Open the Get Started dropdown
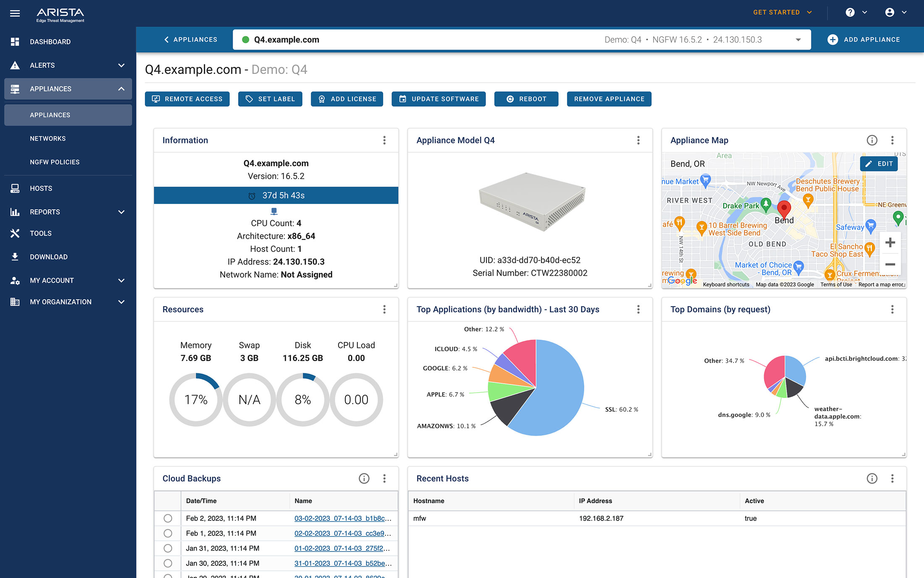Screen dimensions: 924x578 point(782,12)
